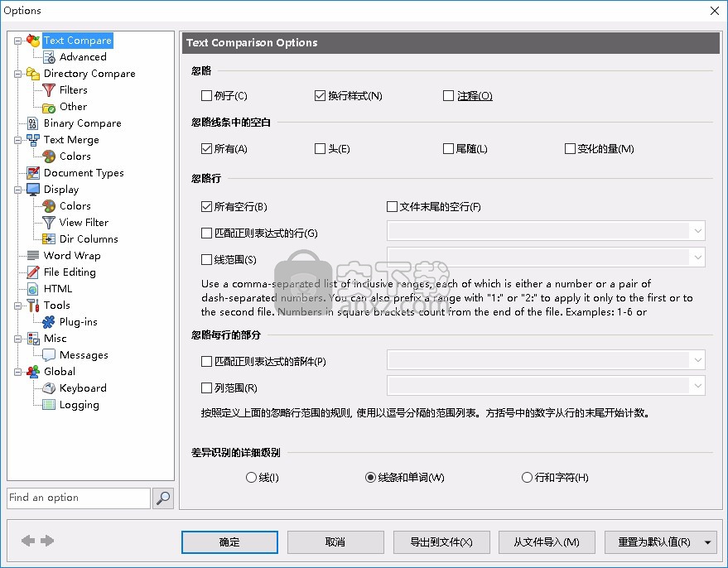Click the Misc checklist icon
Screen dimensions: 728x568
tap(33, 339)
